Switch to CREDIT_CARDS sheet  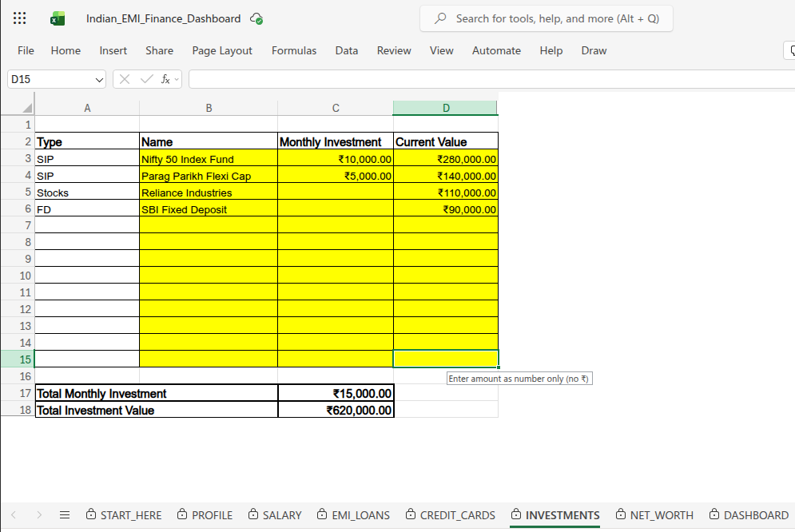click(450, 514)
